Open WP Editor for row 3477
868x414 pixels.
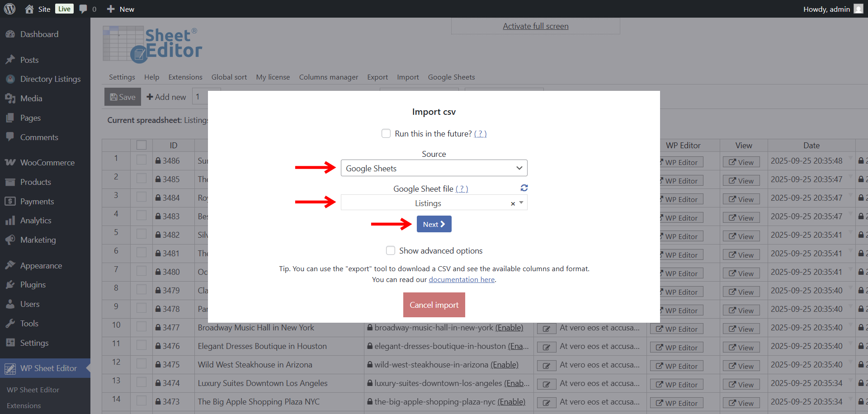click(677, 329)
